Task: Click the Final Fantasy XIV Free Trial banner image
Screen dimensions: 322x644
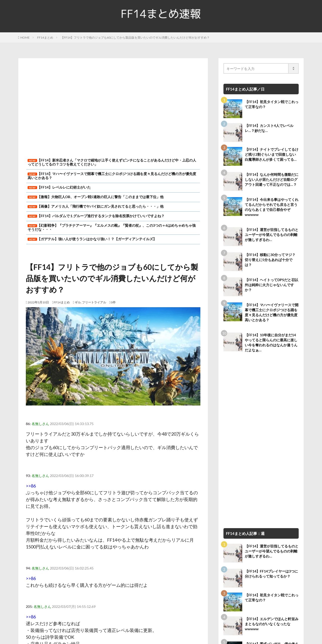Action: 113,356
